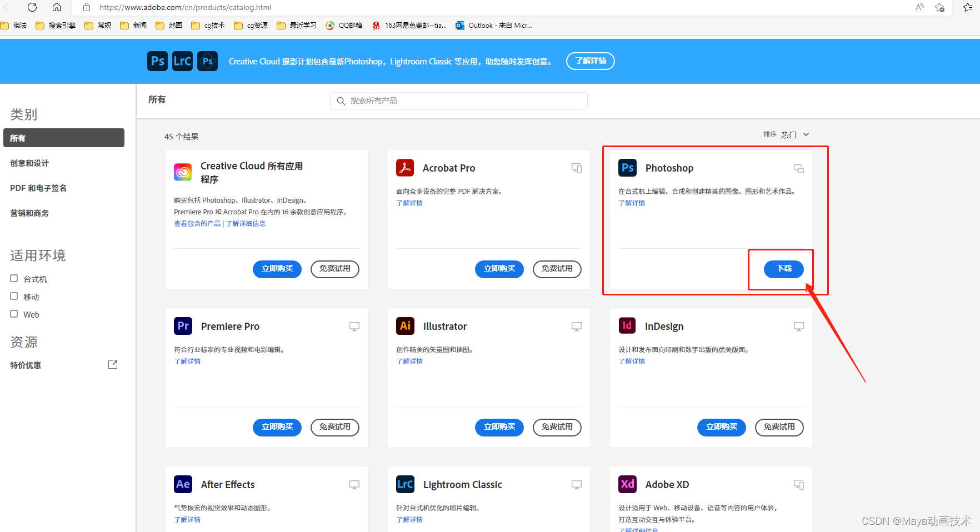This screenshot has height=532, width=980.
Task: Click the Adobe XD Xd icon
Action: [628, 484]
